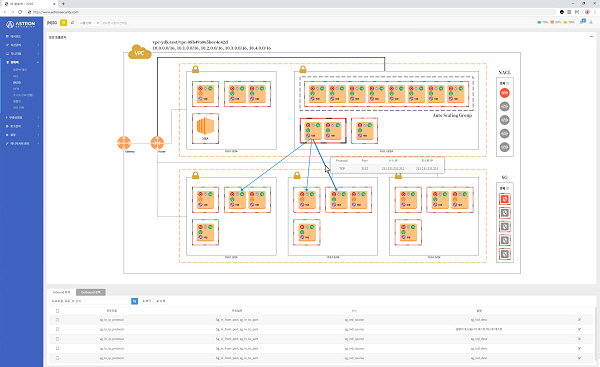Open the system select dropdown in header
The image size is (600, 367).
(89, 23)
